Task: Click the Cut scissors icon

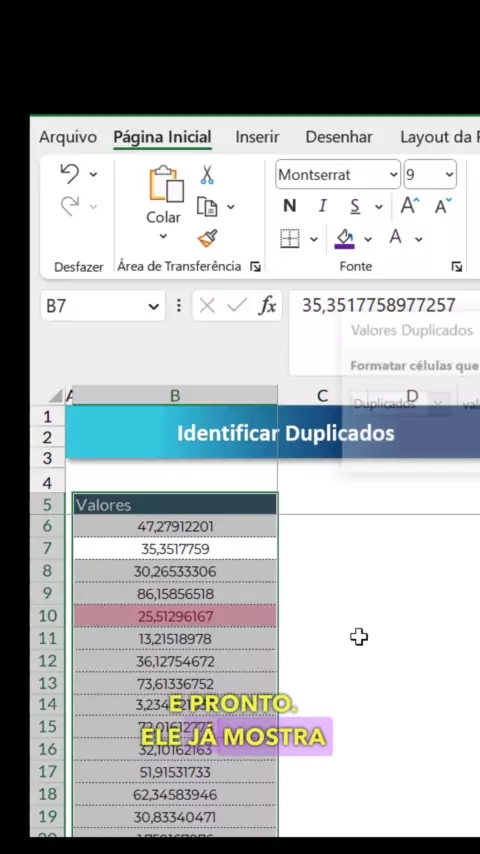Action: [x=206, y=175]
